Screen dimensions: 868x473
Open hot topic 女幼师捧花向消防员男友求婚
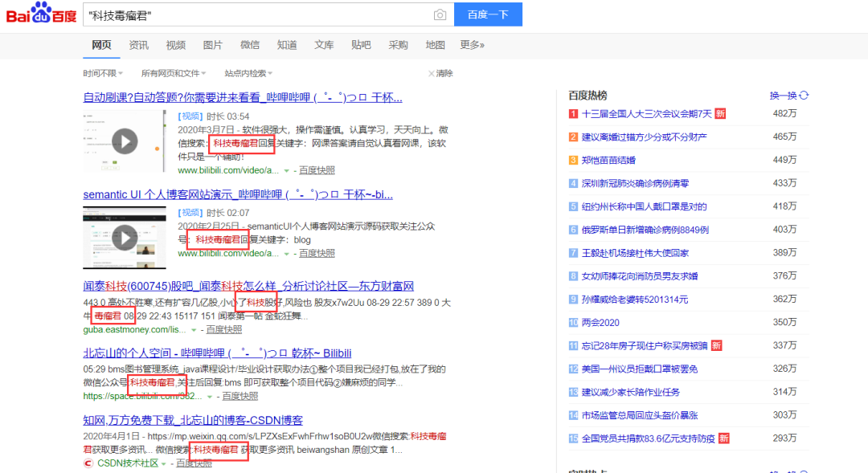[x=640, y=276]
